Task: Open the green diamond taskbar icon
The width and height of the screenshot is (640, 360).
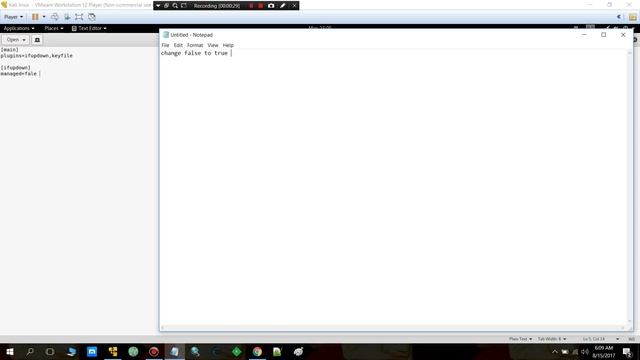Action: pos(236,351)
